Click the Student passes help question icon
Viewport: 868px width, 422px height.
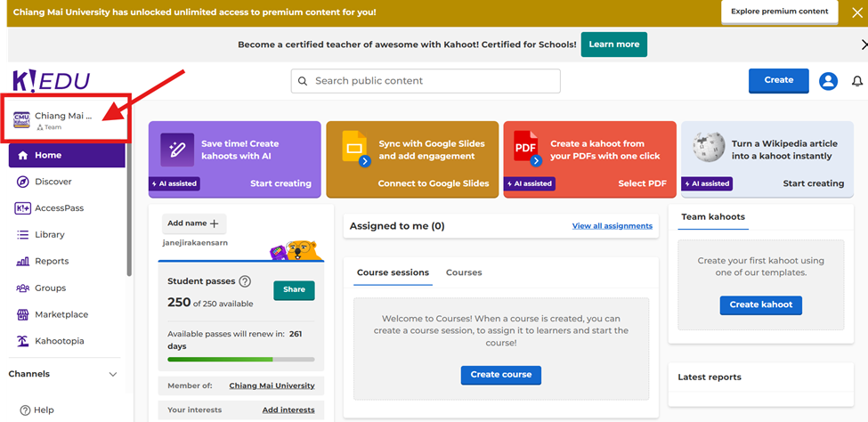(245, 281)
